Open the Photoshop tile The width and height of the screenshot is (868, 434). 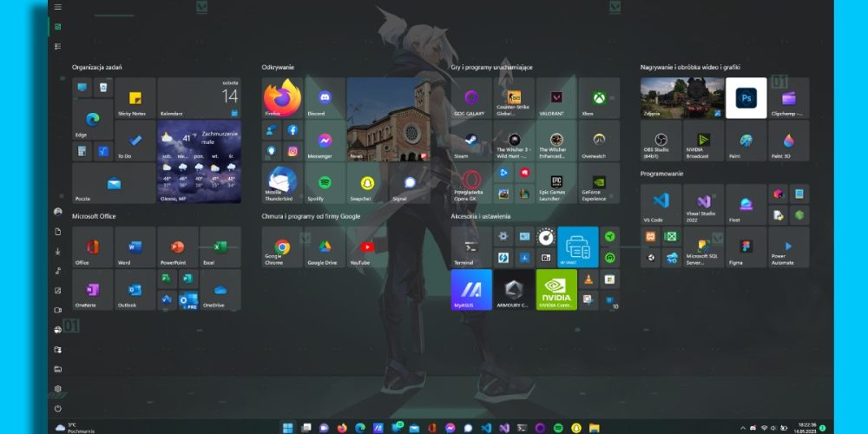click(x=746, y=98)
